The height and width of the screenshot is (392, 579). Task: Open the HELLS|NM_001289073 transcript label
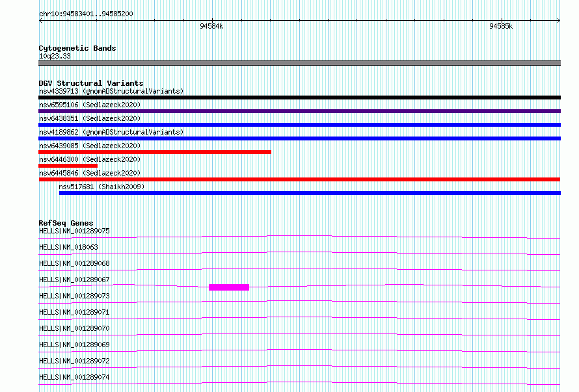(x=74, y=296)
